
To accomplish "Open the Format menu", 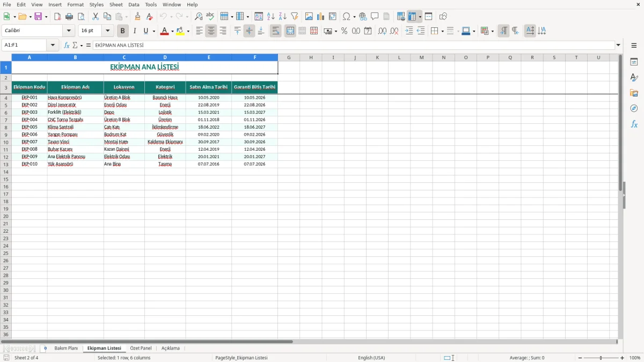I will point(75,4).
